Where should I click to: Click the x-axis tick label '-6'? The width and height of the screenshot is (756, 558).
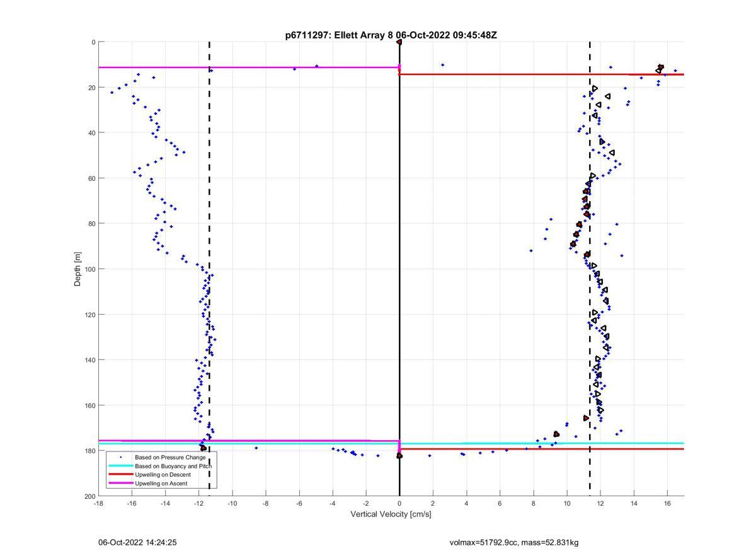pos(299,503)
